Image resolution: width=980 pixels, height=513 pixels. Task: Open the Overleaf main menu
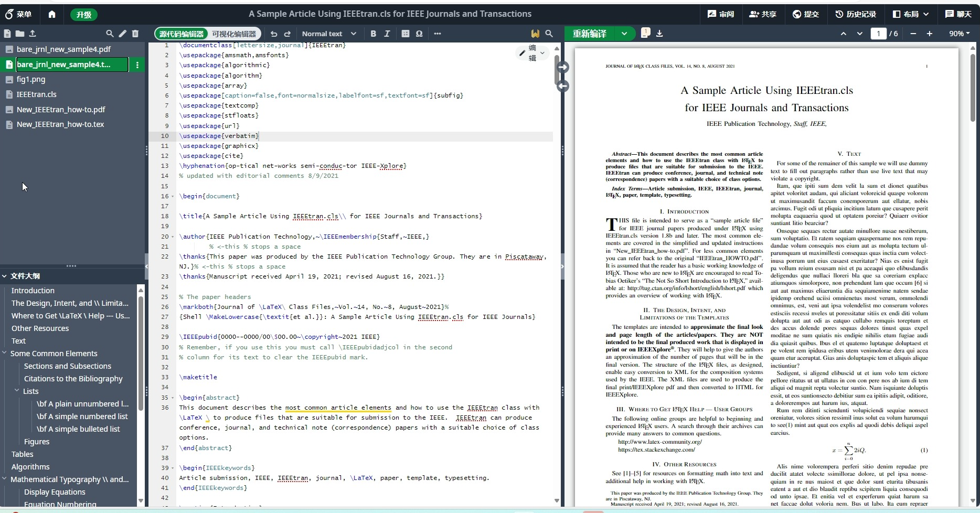click(18, 14)
